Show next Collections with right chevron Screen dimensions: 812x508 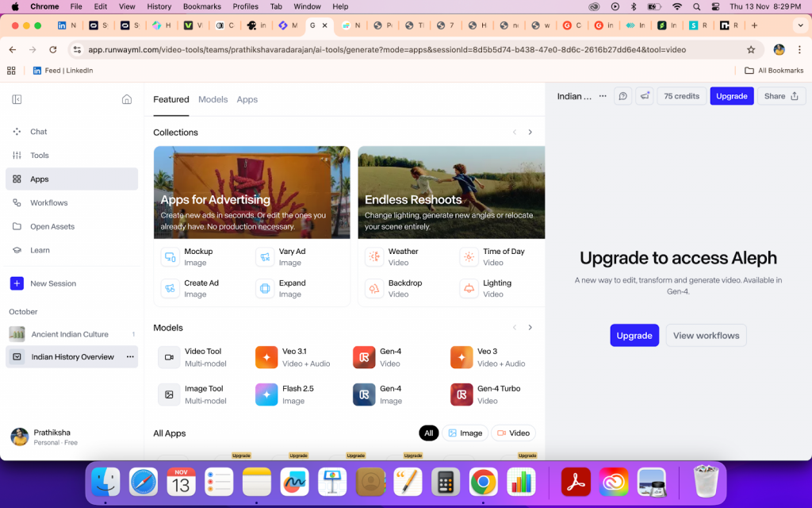[x=530, y=133]
